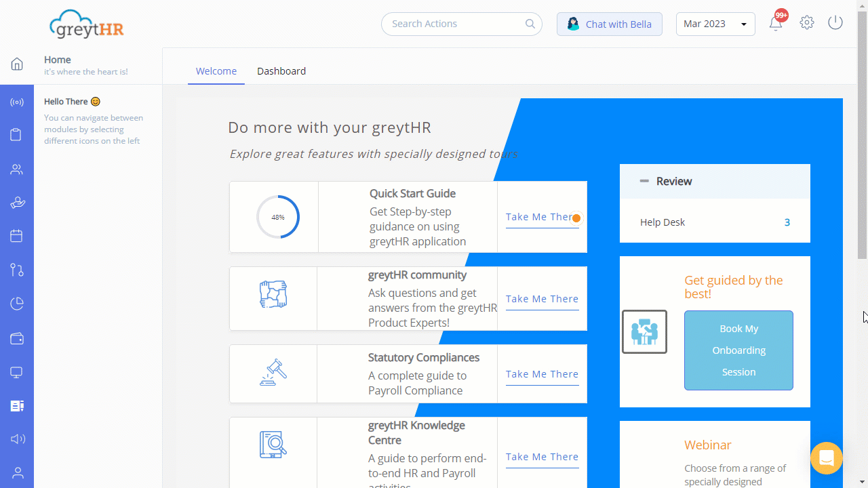The width and height of the screenshot is (868, 488).
Task: Switch to the Dashboard tab
Action: coord(281,71)
